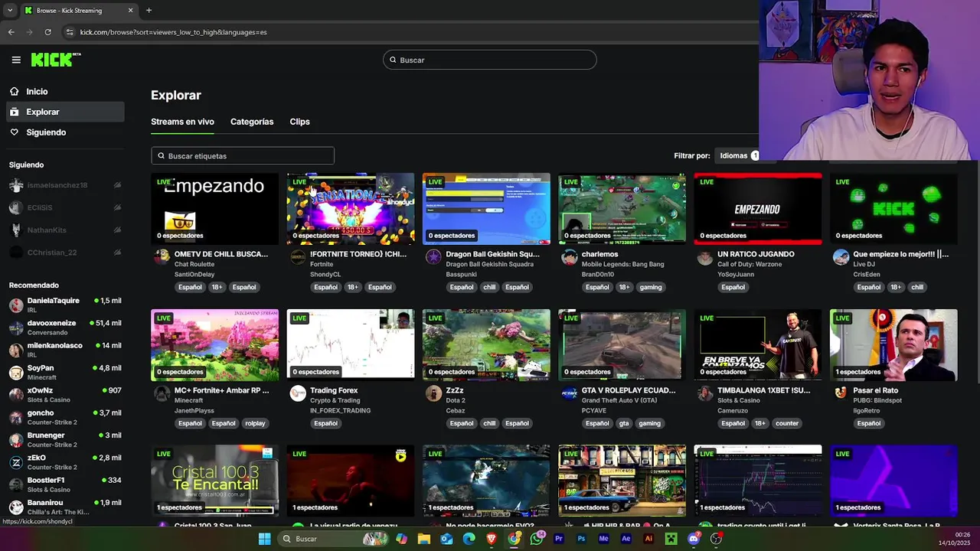Click the site info icon in address bar

click(70, 32)
